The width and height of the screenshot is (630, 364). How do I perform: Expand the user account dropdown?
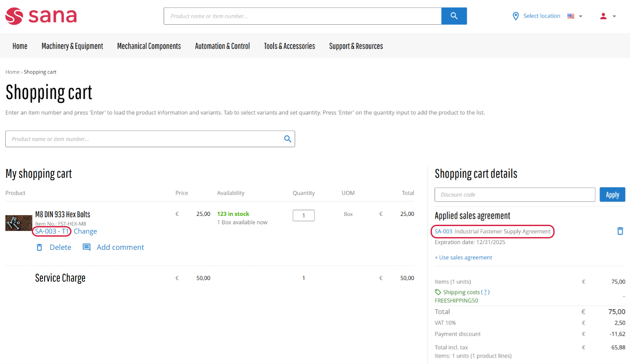click(607, 16)
